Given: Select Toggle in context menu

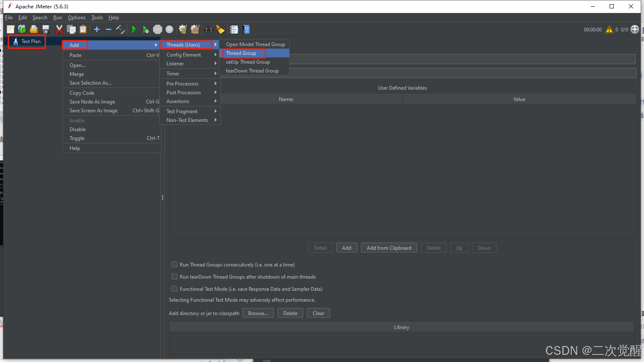Looking at the screenshot, I should click(111, 138).
